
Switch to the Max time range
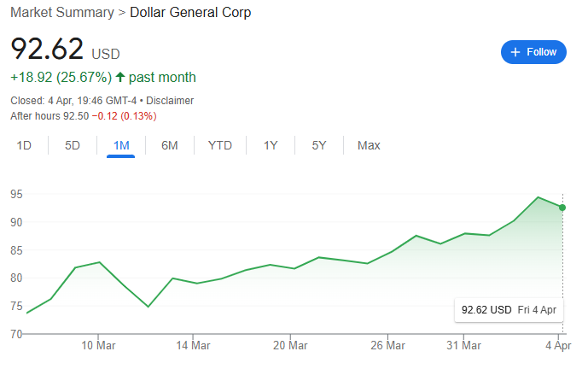[369, 145]
